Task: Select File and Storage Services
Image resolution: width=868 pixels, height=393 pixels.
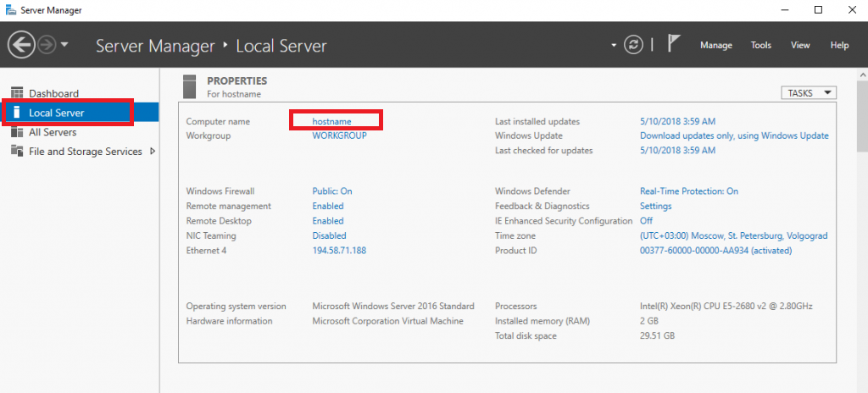Action: click(86, 151)
